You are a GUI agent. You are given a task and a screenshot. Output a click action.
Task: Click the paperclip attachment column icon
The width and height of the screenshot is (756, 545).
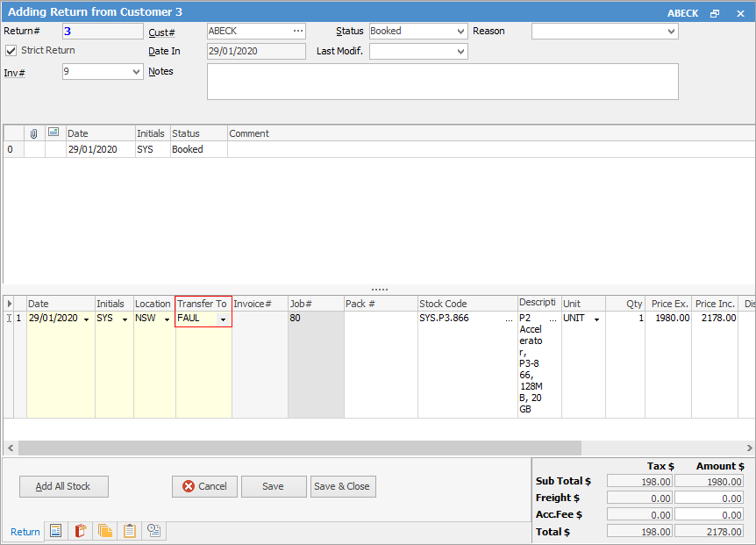click(34, 133)
